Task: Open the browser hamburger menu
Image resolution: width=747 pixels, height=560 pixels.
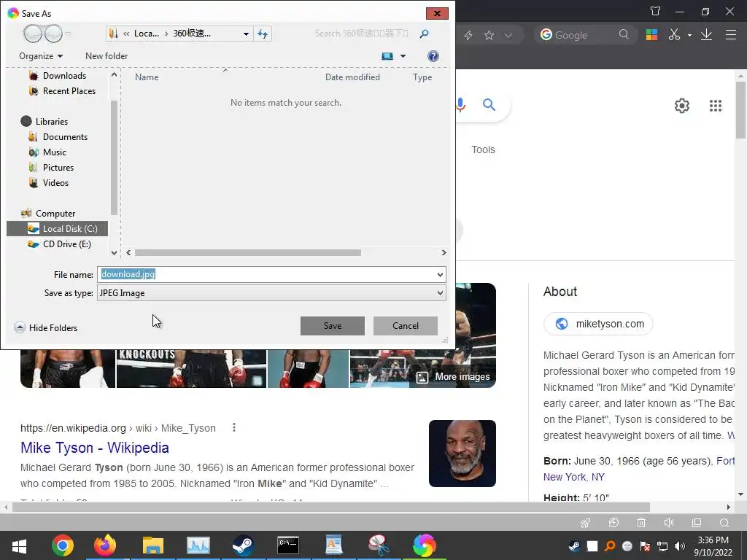Action: point(731,34)
